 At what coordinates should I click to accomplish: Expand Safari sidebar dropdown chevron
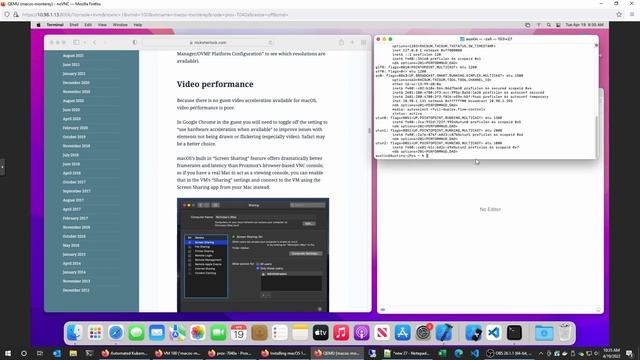coord(84,42)
